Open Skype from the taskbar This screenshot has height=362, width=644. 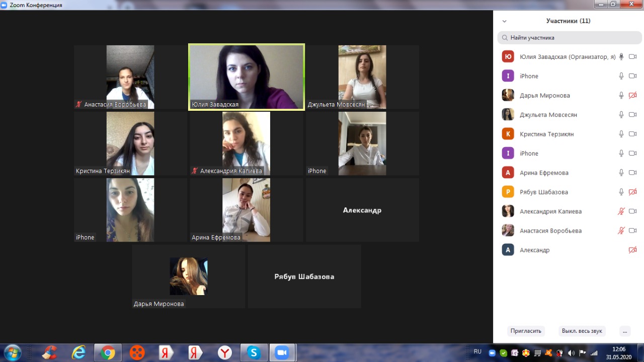coord(254,352)
